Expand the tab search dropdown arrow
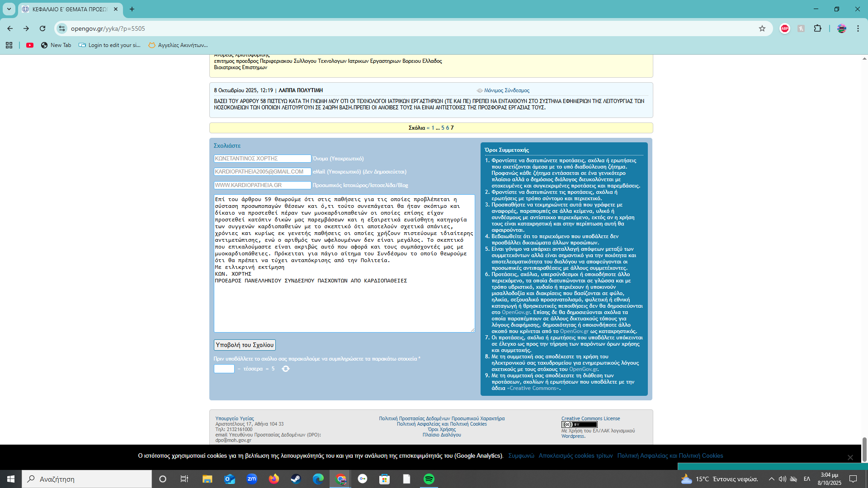This screenshot has width=868, height=488. (9, 9)
